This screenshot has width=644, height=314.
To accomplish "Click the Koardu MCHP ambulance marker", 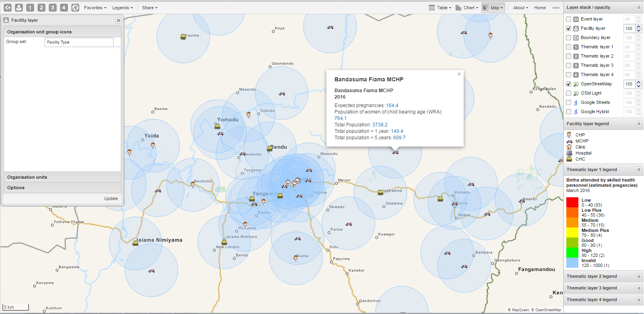I will [x=522, y=201].
